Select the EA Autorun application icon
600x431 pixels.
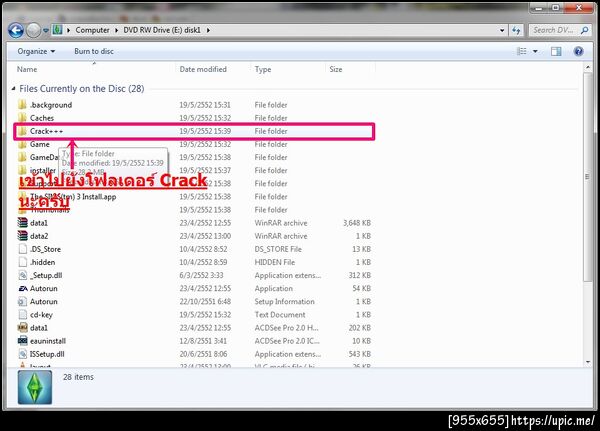[x=23, y=288]
